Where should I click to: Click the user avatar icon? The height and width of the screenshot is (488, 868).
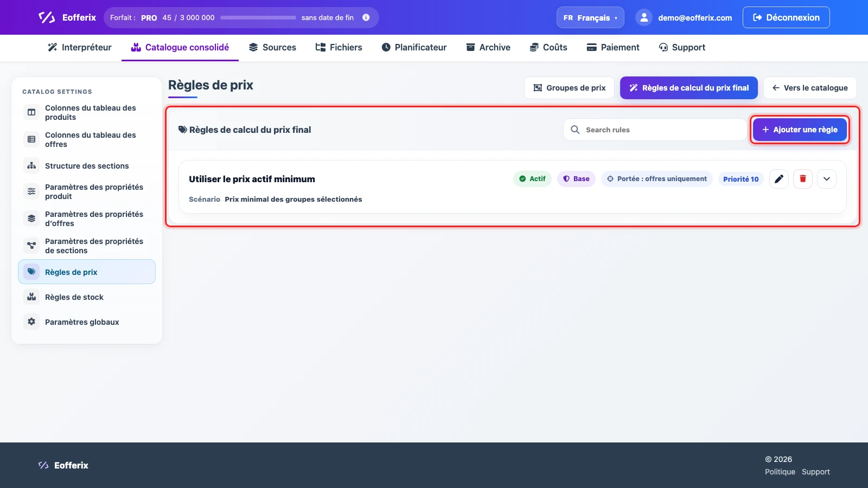click(644, 17)
